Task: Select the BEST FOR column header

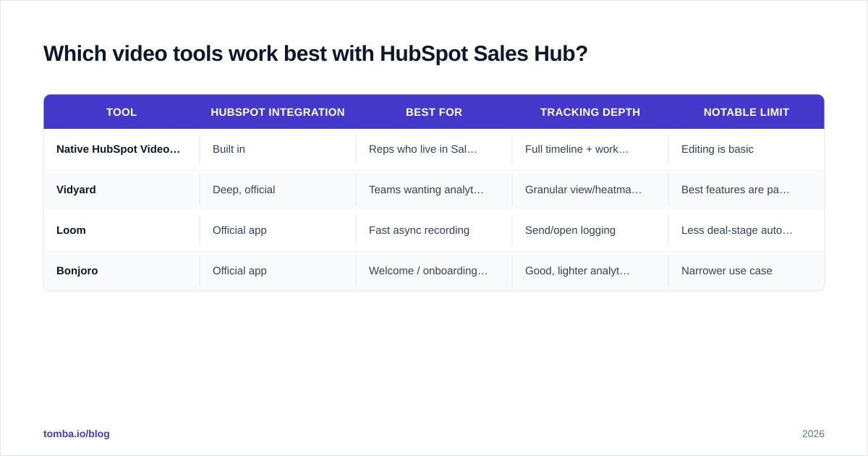Action: 434,112
